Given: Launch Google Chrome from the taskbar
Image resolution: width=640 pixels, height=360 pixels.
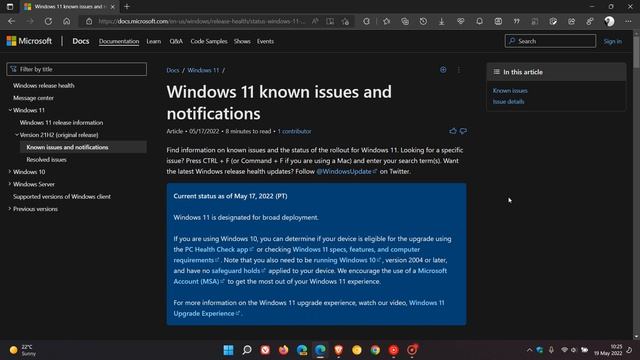Looking at the screenshot, I should [x=375, y=350].
